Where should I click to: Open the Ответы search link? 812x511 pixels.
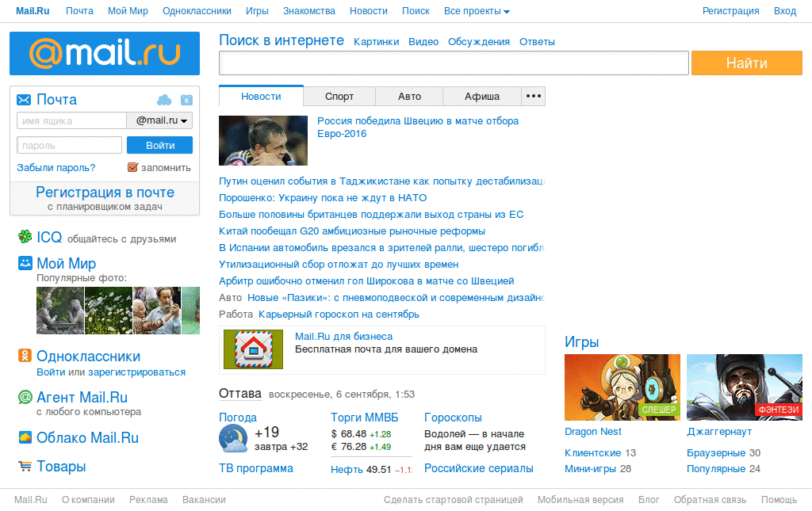tap(537, 42)
